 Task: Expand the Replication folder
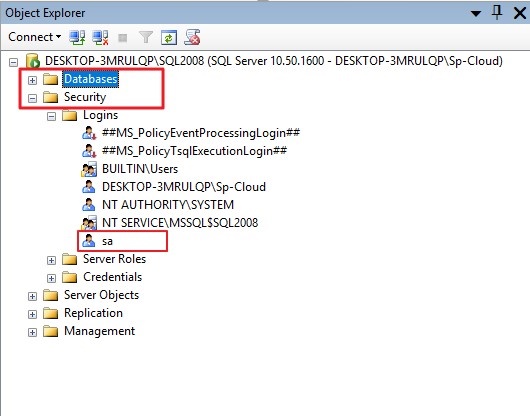[32, 314]
